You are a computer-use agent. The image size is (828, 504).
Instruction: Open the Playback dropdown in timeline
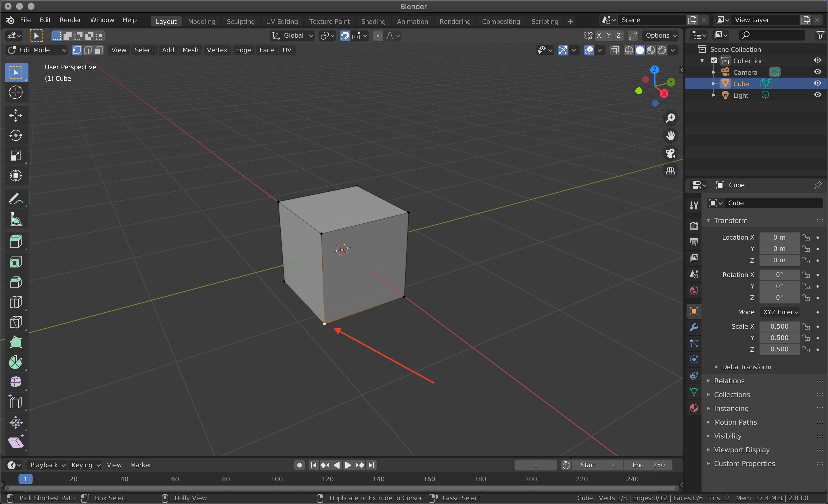(48, 465)
